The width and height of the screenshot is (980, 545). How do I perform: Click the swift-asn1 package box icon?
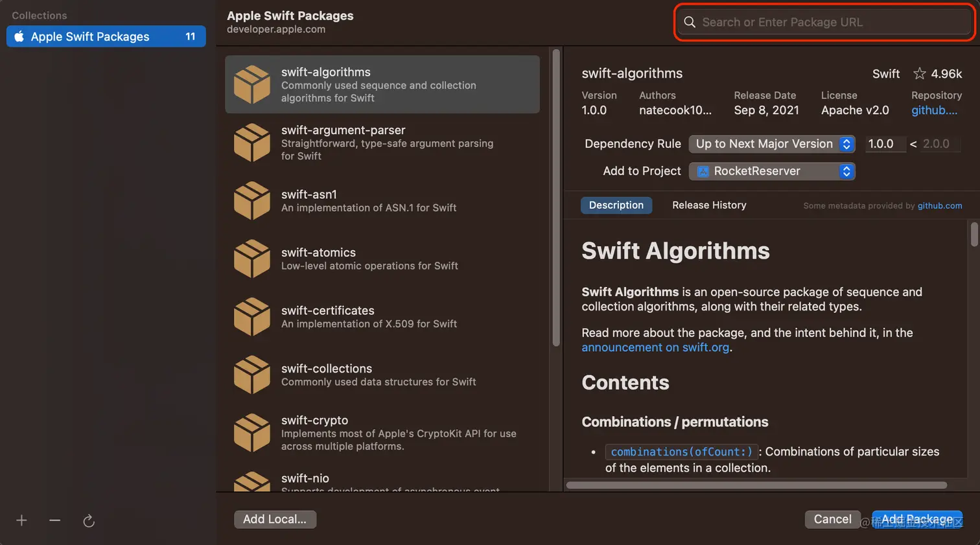[x=251, y=200]
